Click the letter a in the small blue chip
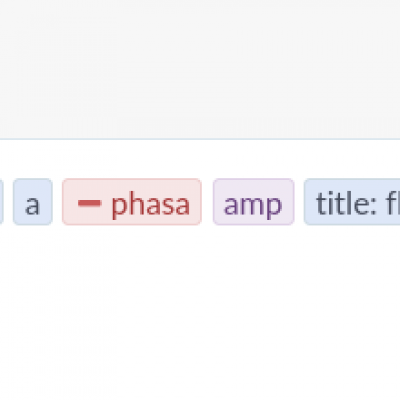Viewport: 400px width, 400px height. (x=32, y=205)
